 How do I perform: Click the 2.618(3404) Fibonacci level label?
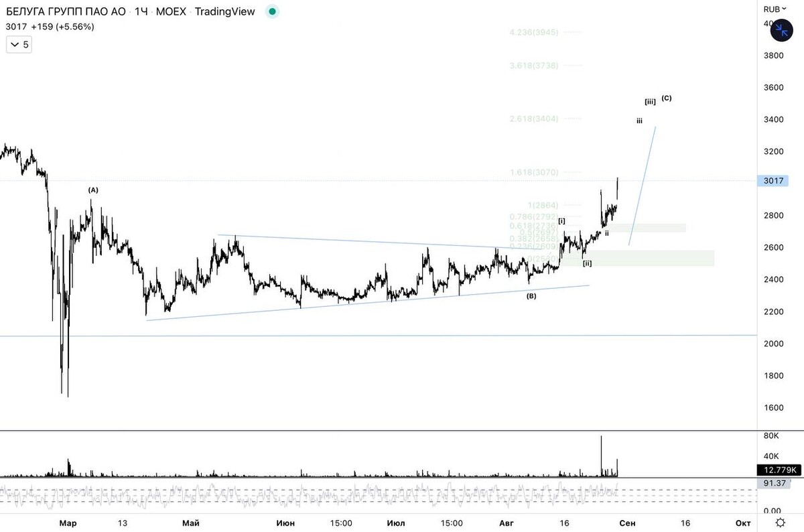534,119
